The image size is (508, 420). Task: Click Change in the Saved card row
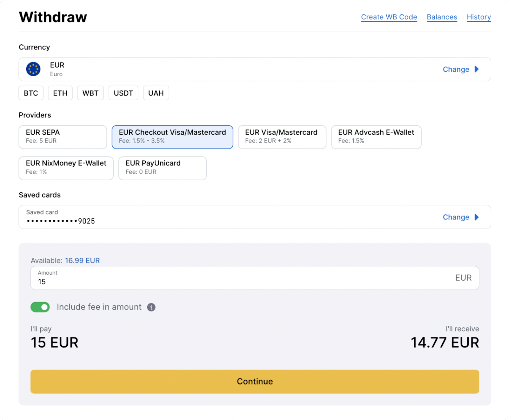click(x=456, y=217)
